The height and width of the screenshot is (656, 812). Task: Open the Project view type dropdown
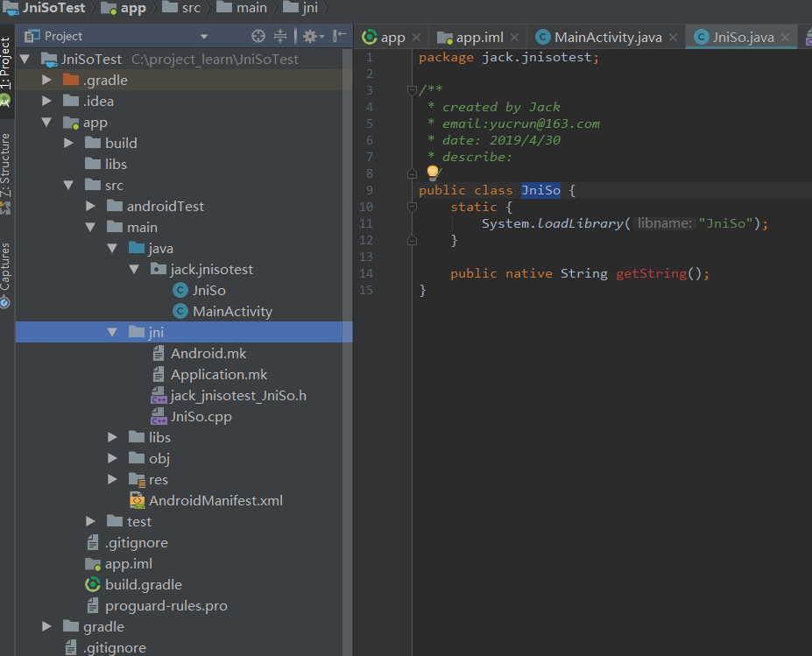[204, 37]
